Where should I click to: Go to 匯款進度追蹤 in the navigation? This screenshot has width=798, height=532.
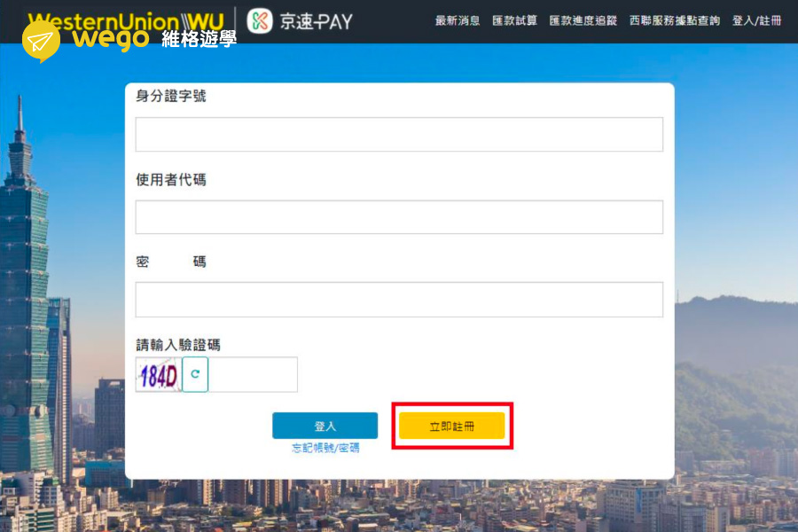(x=583, y=20)
